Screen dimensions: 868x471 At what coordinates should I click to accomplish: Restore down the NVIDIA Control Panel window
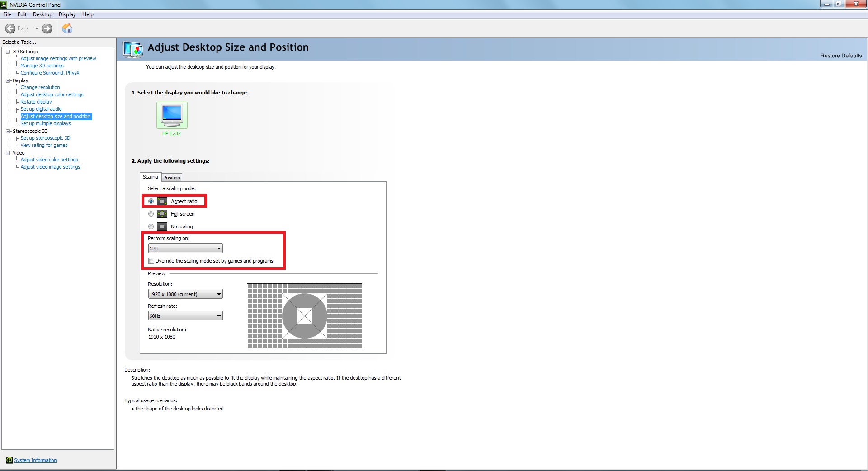point(838,4)
